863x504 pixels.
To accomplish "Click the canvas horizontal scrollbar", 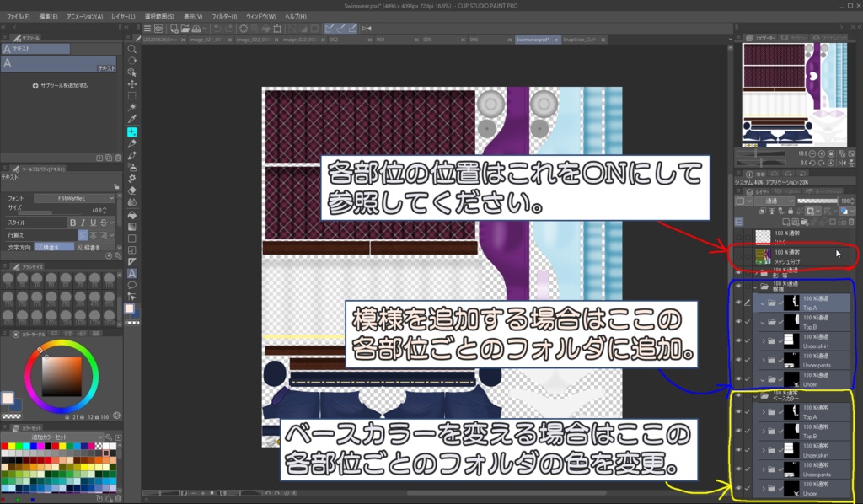I will click(x=507, y=493).
